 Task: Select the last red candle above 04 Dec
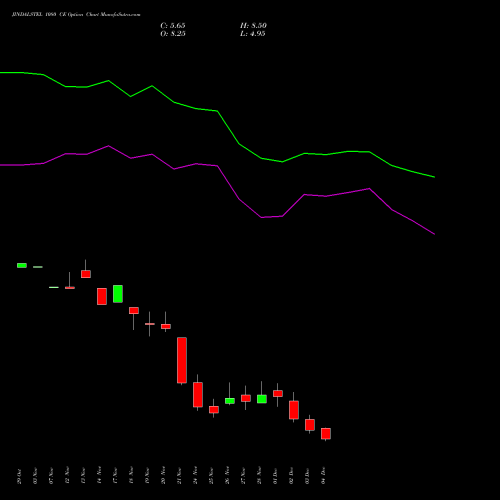click(x=326, y=434)
